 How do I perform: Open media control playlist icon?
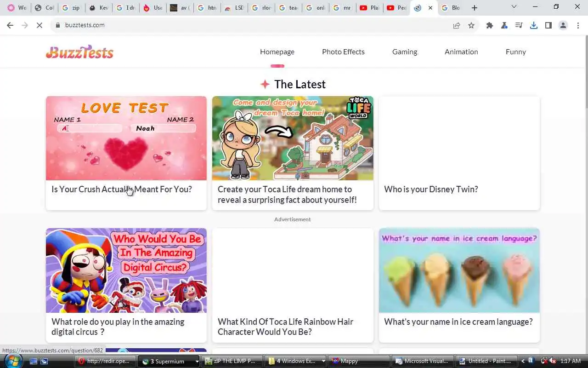coord(519,25)
